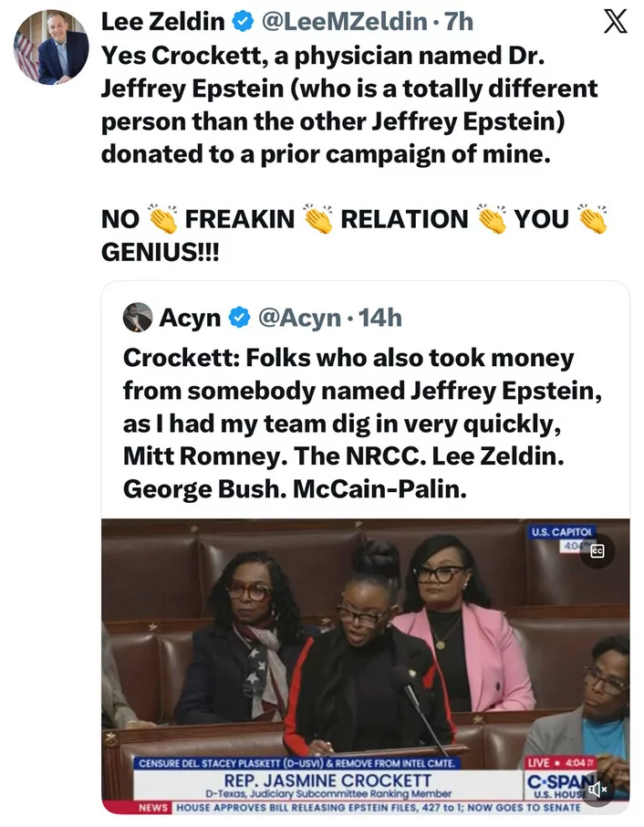Unmute the video with the speaker icon

click(x=597, y=789)
